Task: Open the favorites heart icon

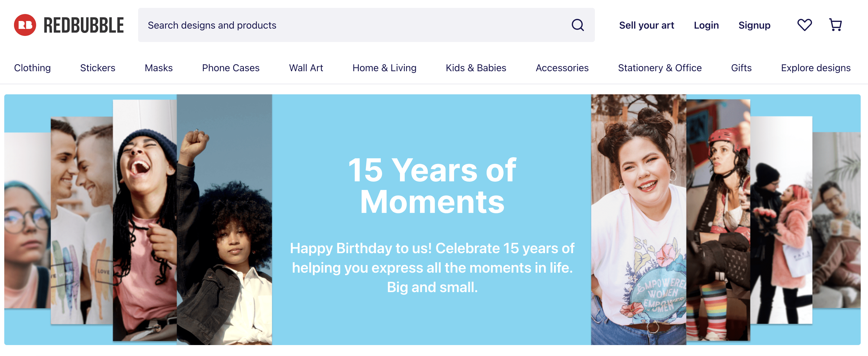Action: (x=804, y=25)
